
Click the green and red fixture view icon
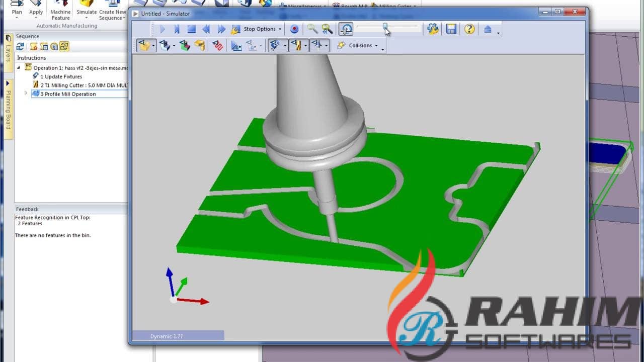pos(185,46)
